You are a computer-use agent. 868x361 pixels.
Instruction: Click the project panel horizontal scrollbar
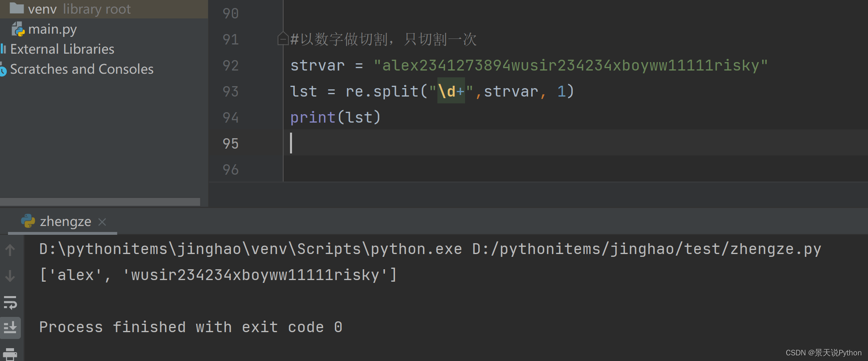coord(100,202)
